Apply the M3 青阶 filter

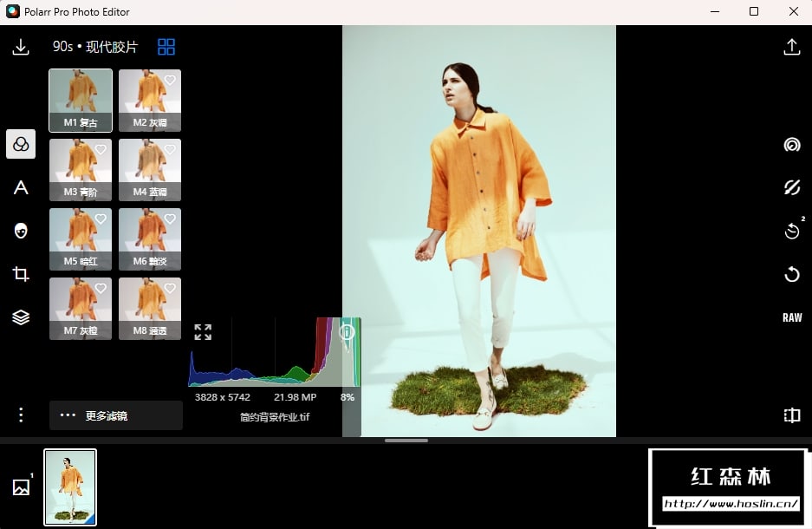tap(81, 170)
